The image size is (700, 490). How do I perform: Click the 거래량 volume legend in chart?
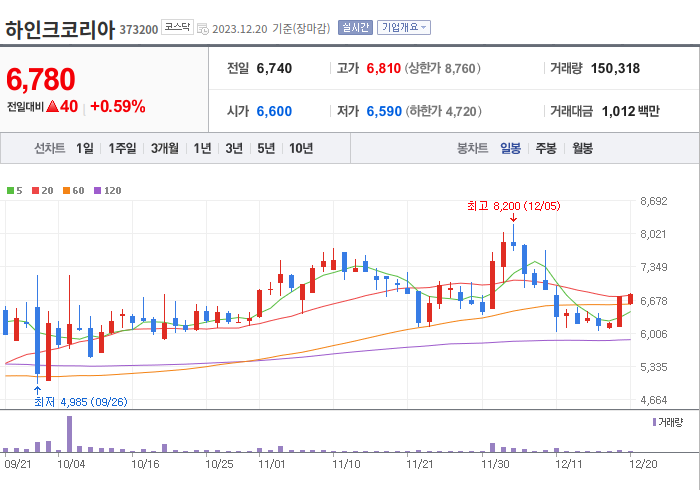point(668,422)
